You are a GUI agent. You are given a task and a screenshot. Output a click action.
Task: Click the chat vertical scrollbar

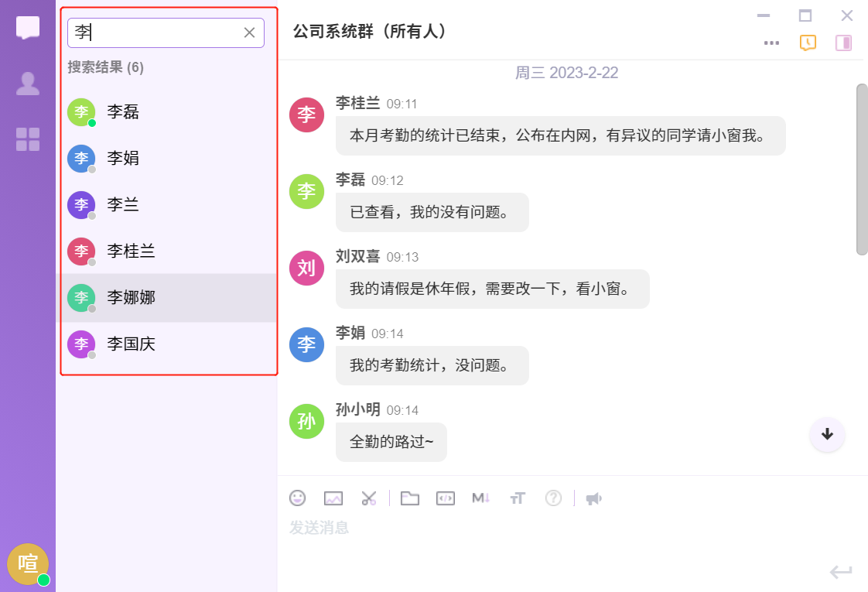click(862, 169)
